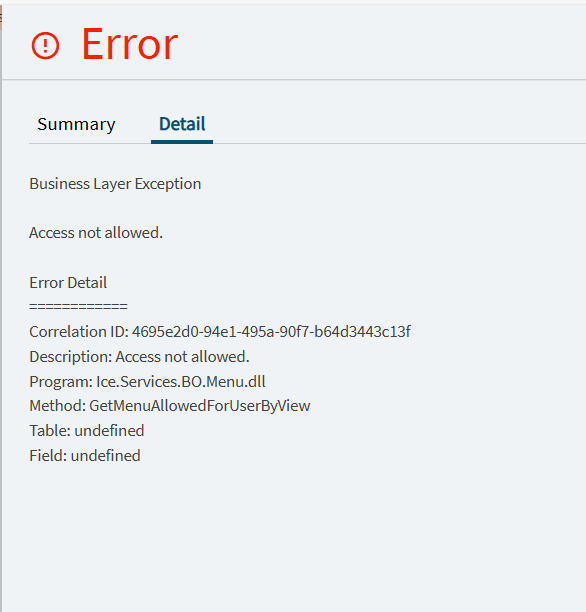Click the GetMenuAllowedForUserByView method name

200,406
